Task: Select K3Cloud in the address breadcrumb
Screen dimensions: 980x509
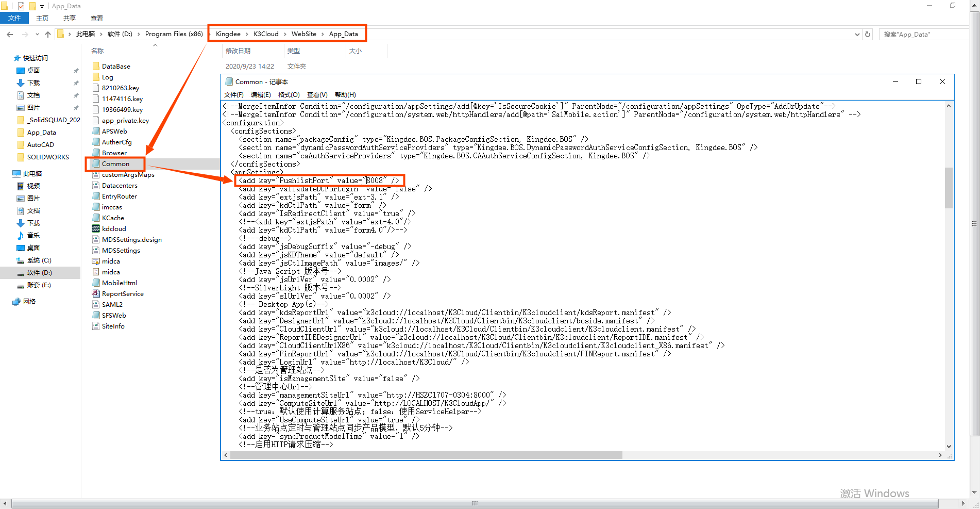Action: pyautogui.click(x=266, y=34)
